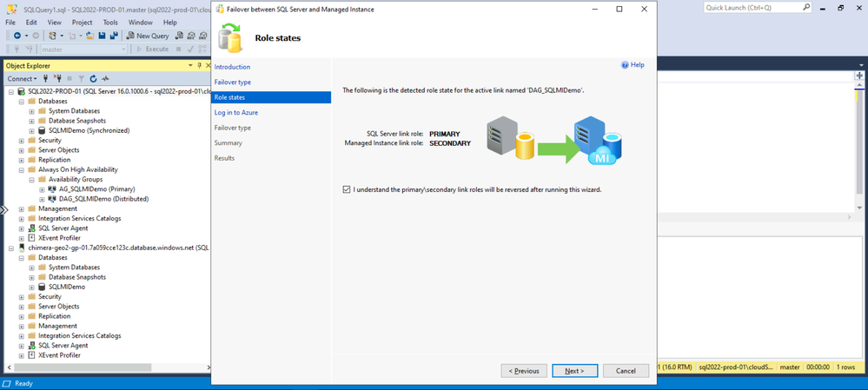Collapse the Always On High Availability folder
This screenshot has width=868, height=390.
(22, 170)
